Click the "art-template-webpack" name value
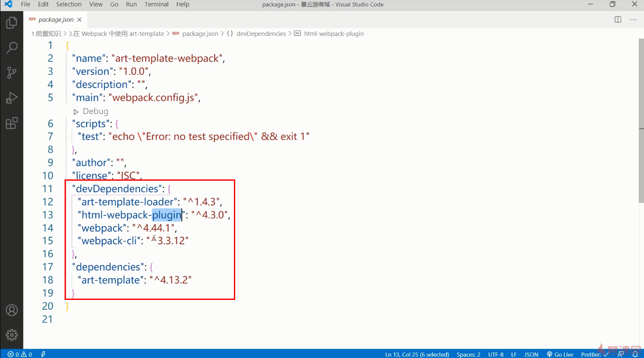Viewport: 644px width, 358px height. tap(167, 59)
